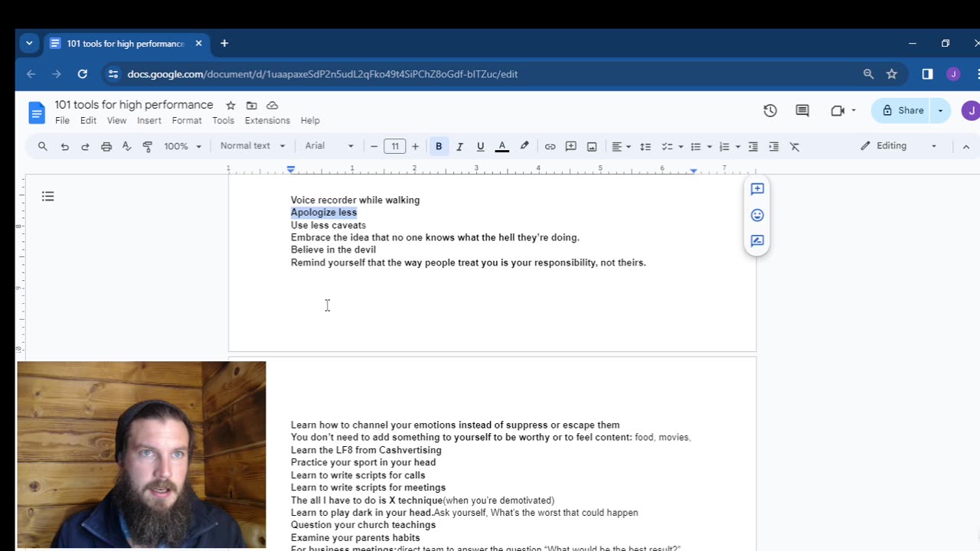The image size is (980, 551).
Task: Show the document outline
Action: pyautogui.click(x=47, y=197)
